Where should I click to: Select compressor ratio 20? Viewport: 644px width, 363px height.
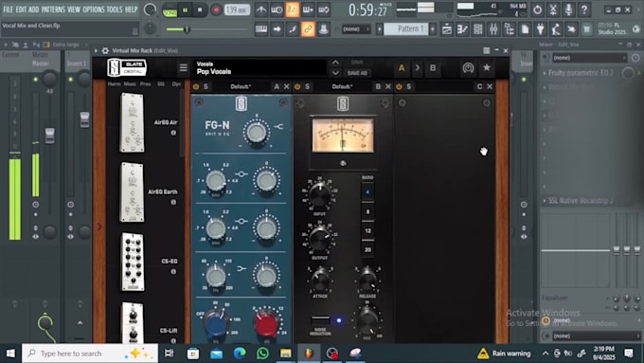[x=367, y=249]
